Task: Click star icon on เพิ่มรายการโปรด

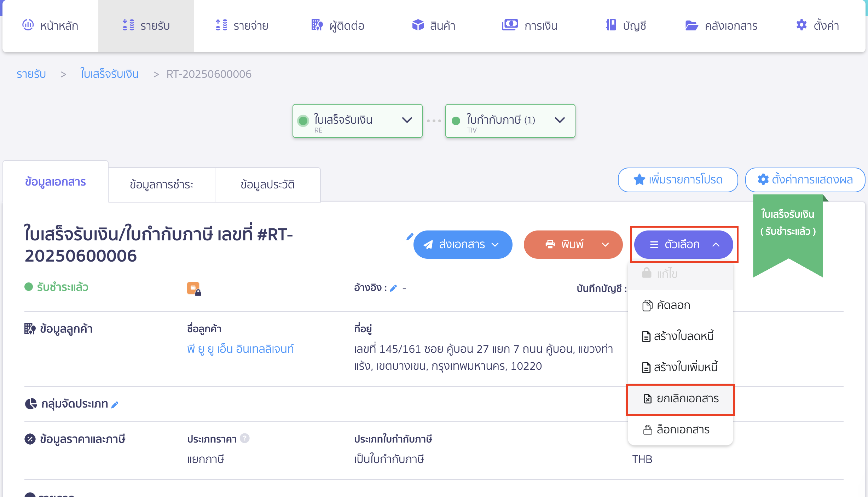Action: [639, 180]
